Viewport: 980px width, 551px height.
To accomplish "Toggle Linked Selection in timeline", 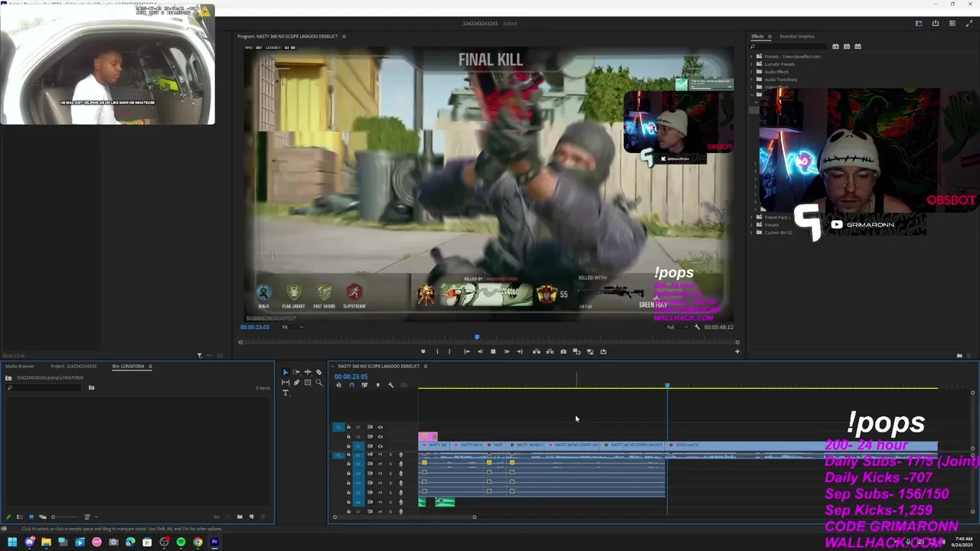I will (364, 385).
